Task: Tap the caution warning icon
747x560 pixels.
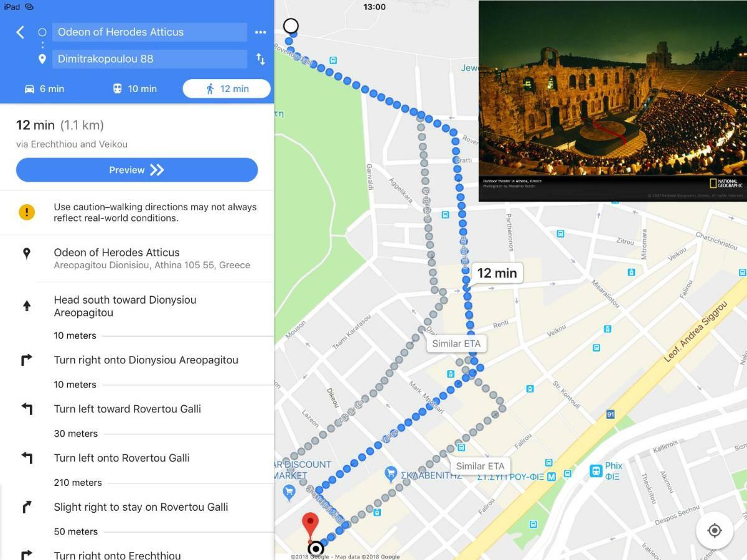Action: 27,212
